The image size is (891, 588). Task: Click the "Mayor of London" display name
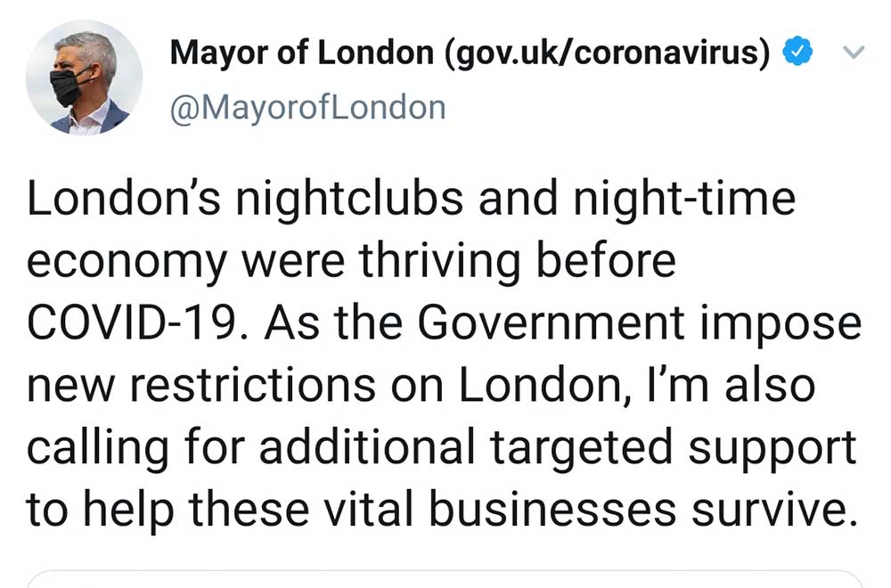pos(301,53)
